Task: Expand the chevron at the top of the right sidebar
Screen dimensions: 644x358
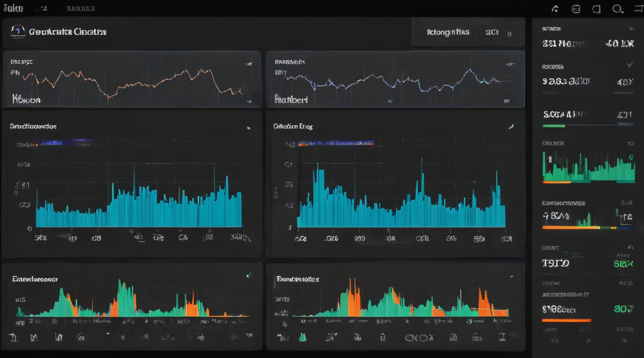Action: (631, 29)
